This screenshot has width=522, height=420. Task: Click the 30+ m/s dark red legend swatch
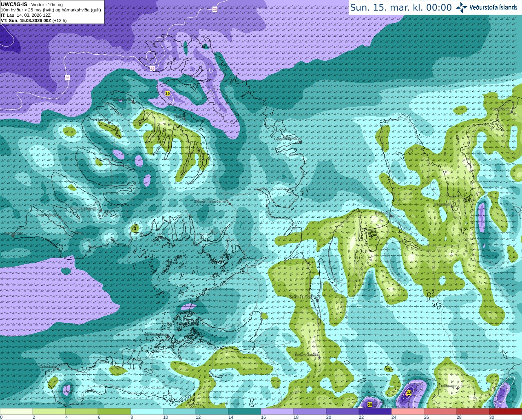[506, 411]
